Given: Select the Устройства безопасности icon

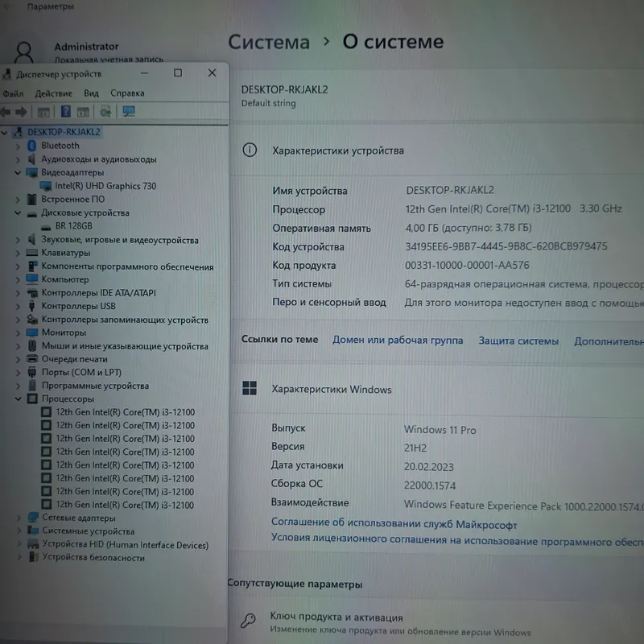Looking at the screenshot, I should pyautogui.click(x=33, y=557).
